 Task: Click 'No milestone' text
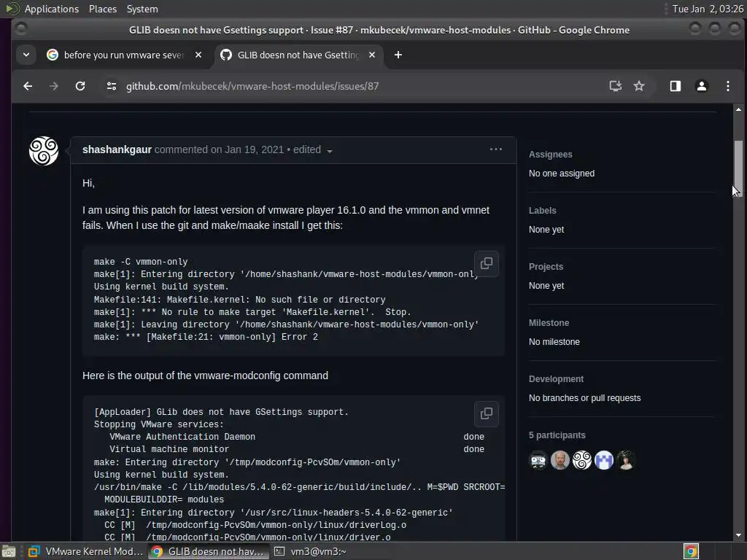coord(554,342)
